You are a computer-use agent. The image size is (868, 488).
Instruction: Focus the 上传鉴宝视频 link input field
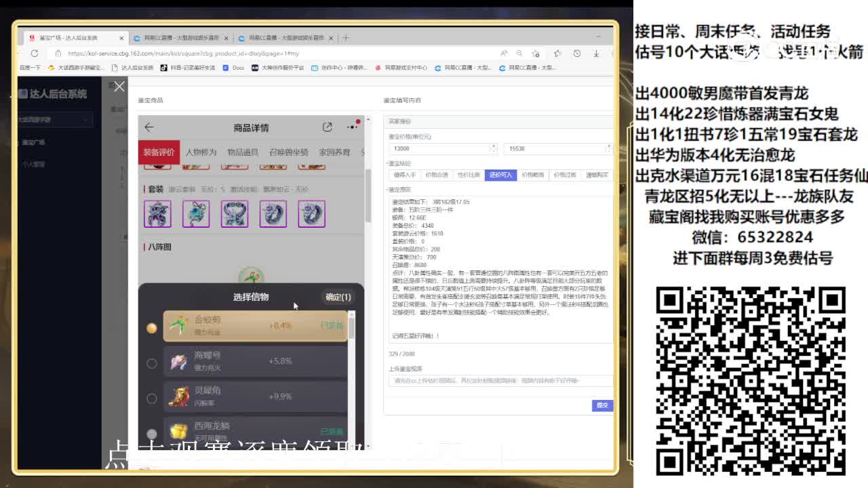point(500,381)
